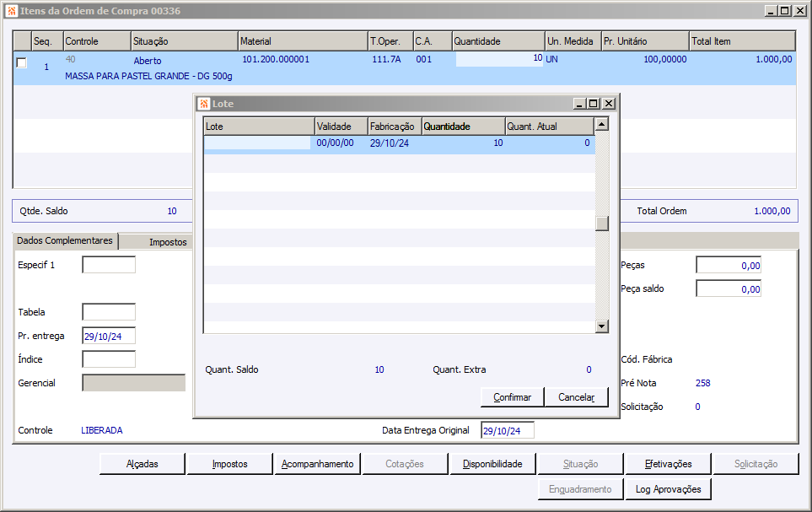This screenshot has width=812, height=512.
Task: Click the Data Entrega Original field
Action: 508,431
